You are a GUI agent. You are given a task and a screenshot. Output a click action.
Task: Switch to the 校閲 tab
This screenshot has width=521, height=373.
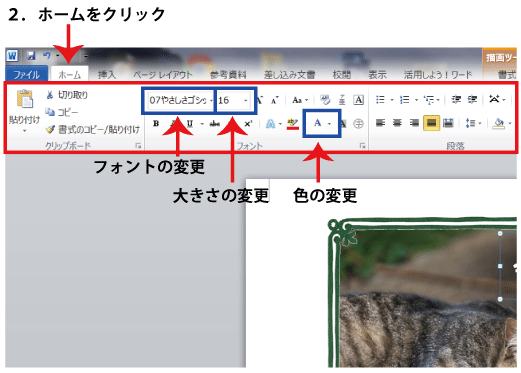[341, 75]
